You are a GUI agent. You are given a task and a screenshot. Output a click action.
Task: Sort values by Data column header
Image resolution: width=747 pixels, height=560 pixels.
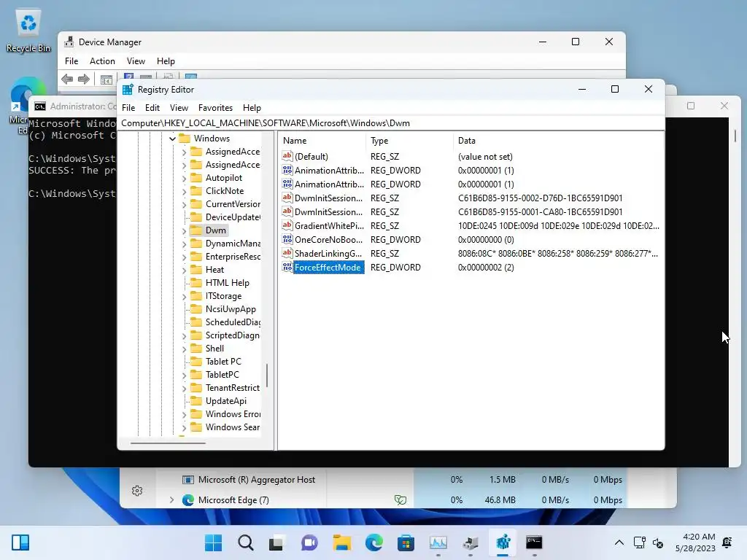558,141
